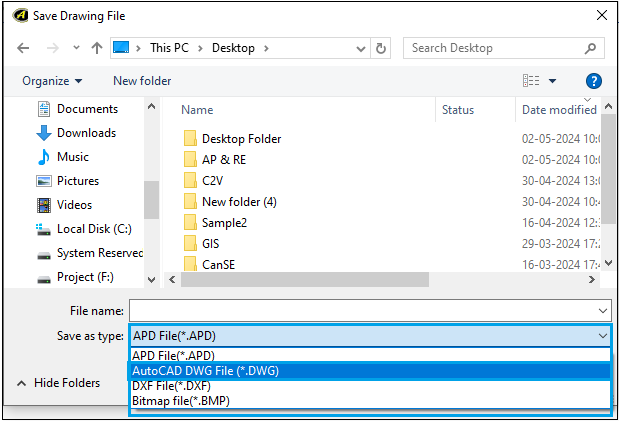Select Bitmap file(*.BMP) format
This screenshot has width=620, height=422.
[x=181, y=401]
